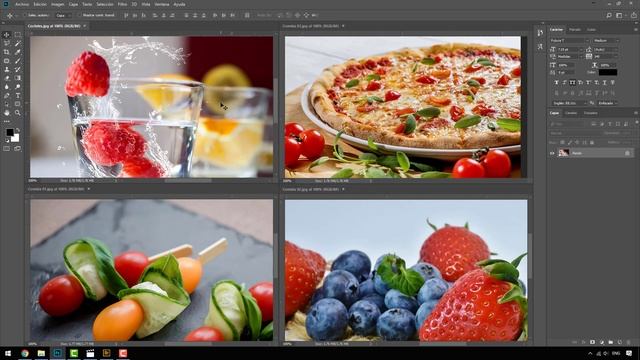Click the text Color swatch in Character panel

(x=608, y=72)
